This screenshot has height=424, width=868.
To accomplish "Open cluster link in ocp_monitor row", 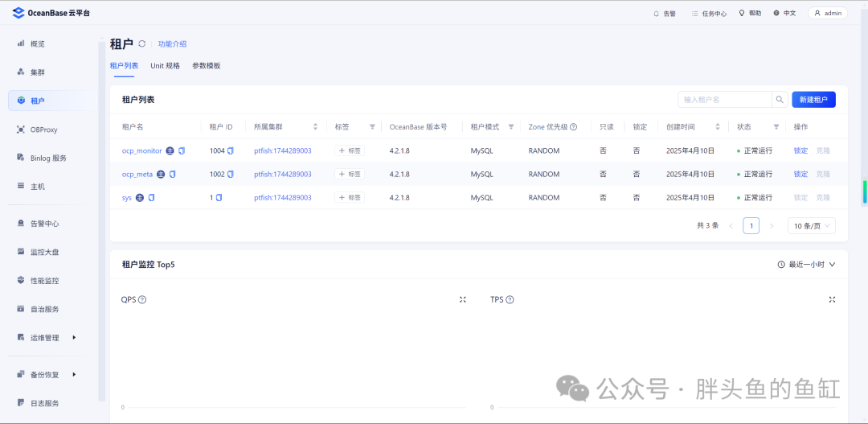I will [282, 150].
